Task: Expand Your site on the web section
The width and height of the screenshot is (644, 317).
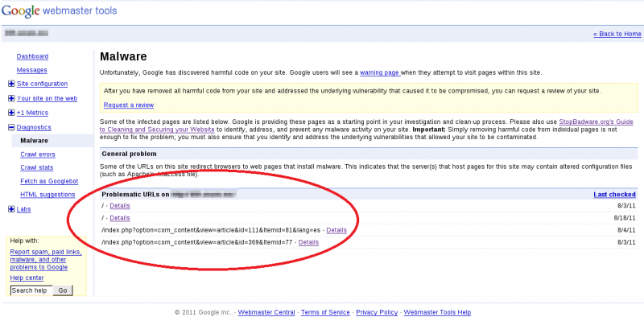Action: point(11,98)
